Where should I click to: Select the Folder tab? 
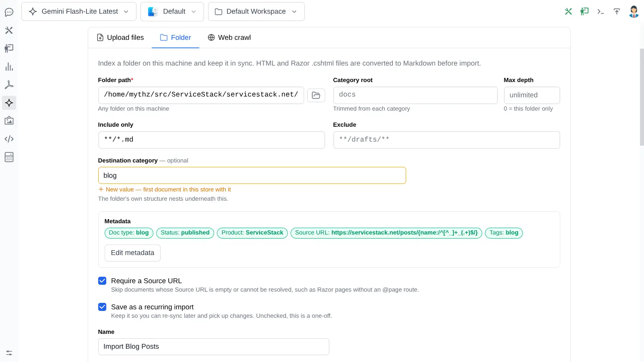coord(175,37)
